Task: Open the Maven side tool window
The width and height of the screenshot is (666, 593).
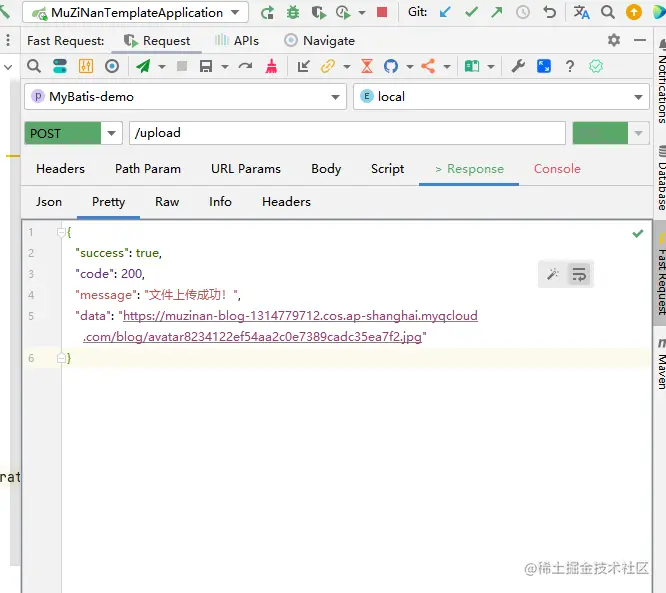Action: [x=660, y=365]
